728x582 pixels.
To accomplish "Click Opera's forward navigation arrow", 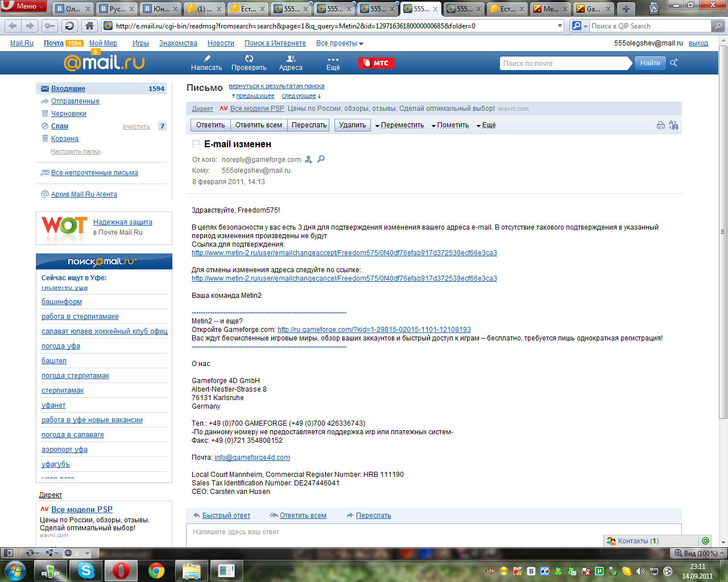I will 30,26.
